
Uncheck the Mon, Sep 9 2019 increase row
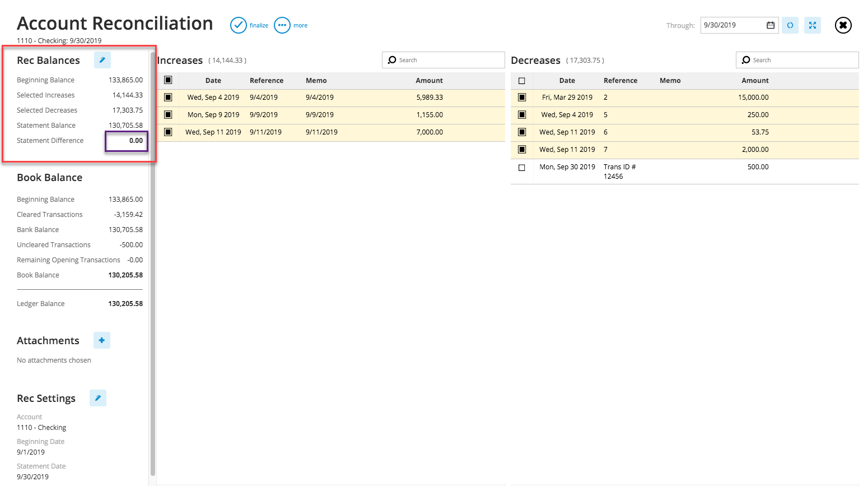[x=168, y=115]
